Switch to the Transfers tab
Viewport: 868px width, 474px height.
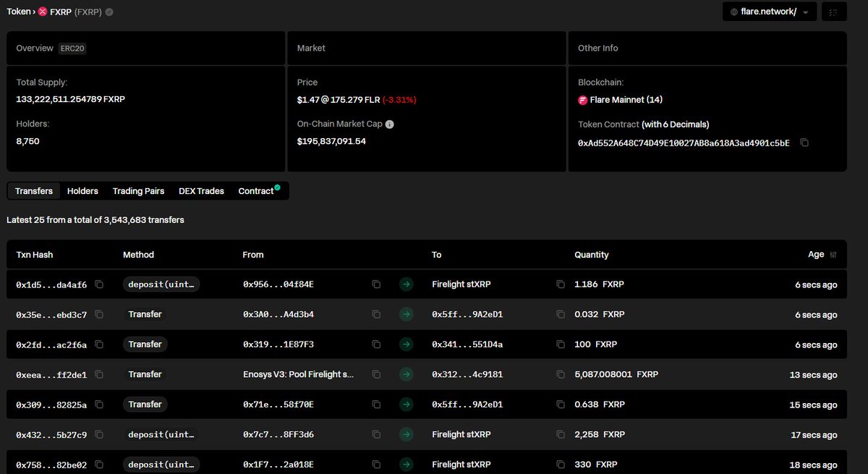click(34, 191)
